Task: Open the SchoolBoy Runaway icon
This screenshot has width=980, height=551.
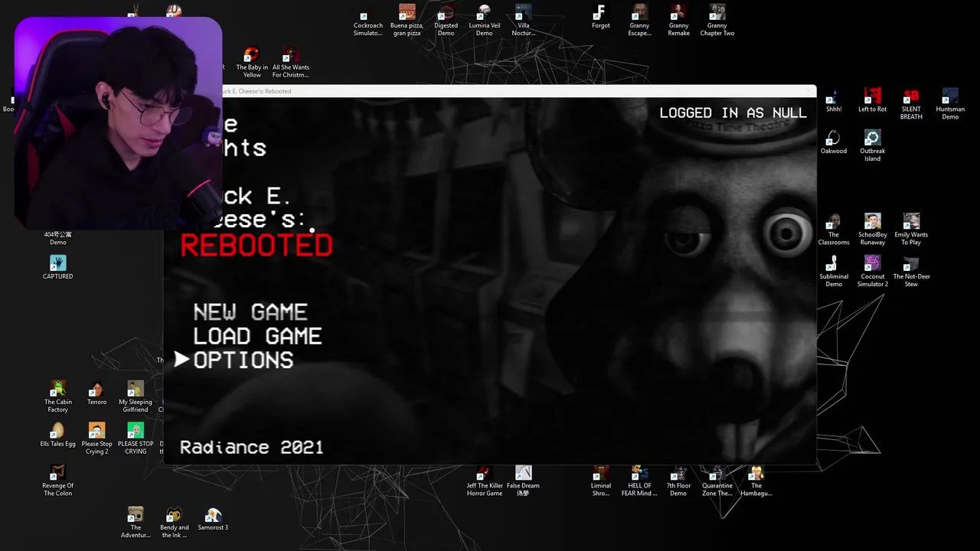Action: [872, 230]
